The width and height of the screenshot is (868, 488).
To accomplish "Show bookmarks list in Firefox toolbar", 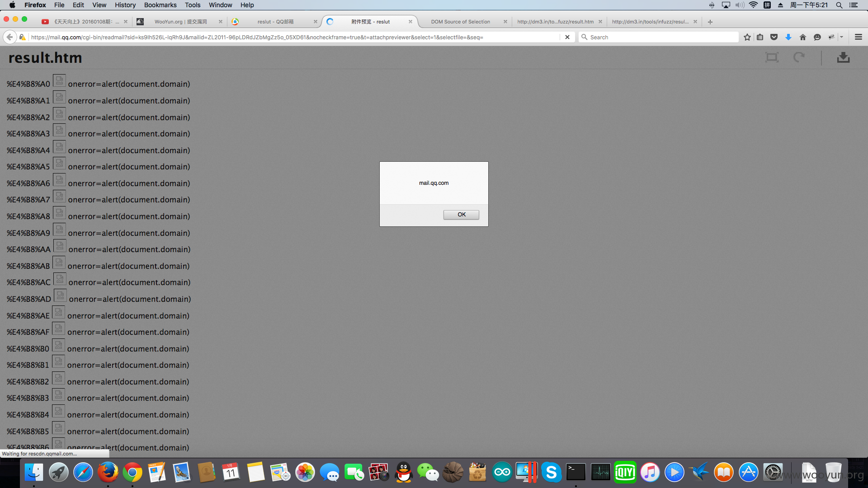I will [760, 37].
